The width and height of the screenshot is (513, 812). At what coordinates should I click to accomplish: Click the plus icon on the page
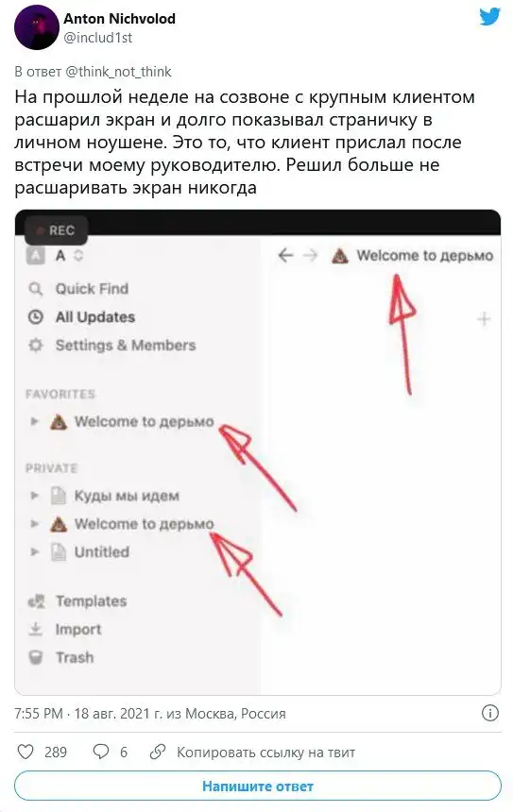click(484, 319)
